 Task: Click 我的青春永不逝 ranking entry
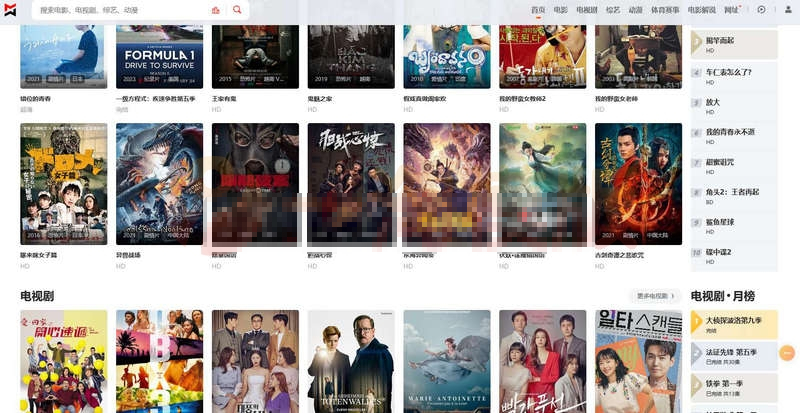coord(730,132)
